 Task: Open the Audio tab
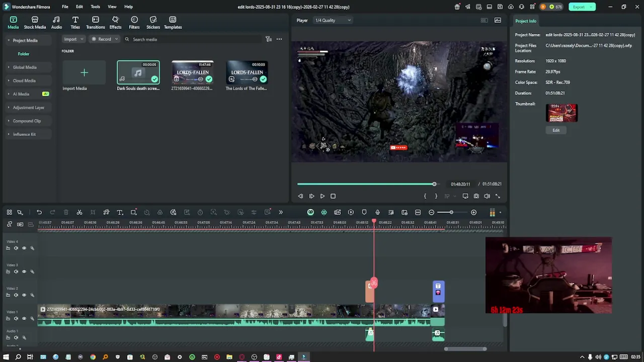pos(56,23)
